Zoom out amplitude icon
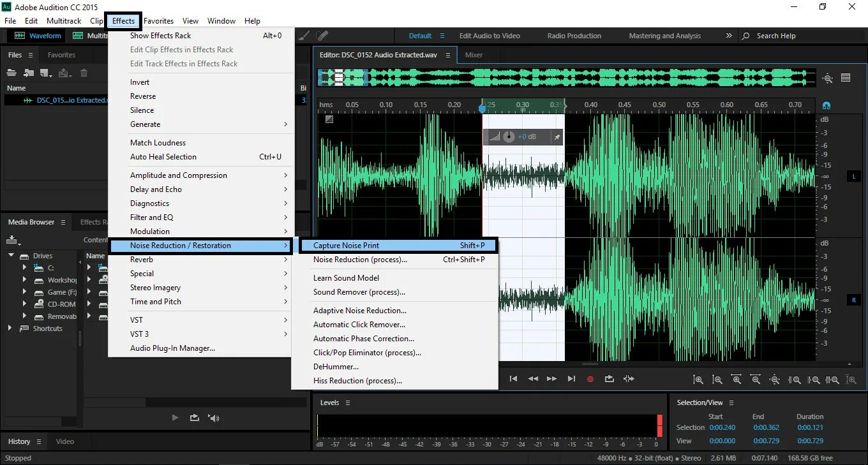Viewport: 868px width, 465px height. point(717,380)
